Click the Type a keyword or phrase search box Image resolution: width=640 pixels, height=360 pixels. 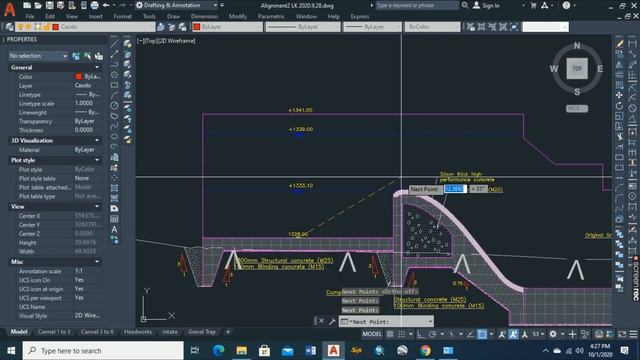point(417,5)
